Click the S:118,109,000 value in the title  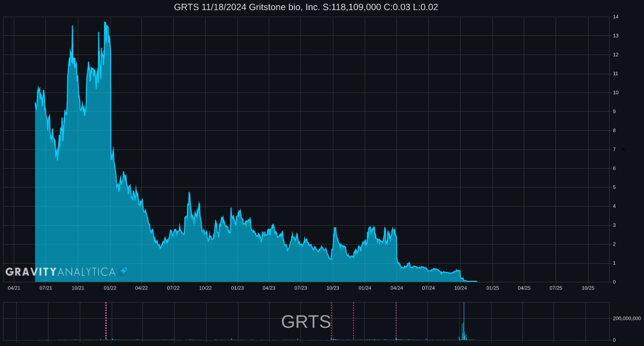[353, 7]
